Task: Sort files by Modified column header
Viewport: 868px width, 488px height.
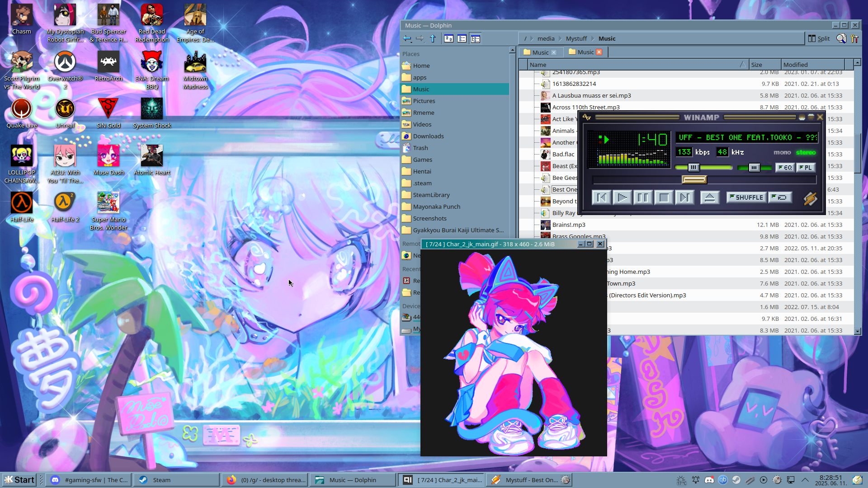Action: 813,65
